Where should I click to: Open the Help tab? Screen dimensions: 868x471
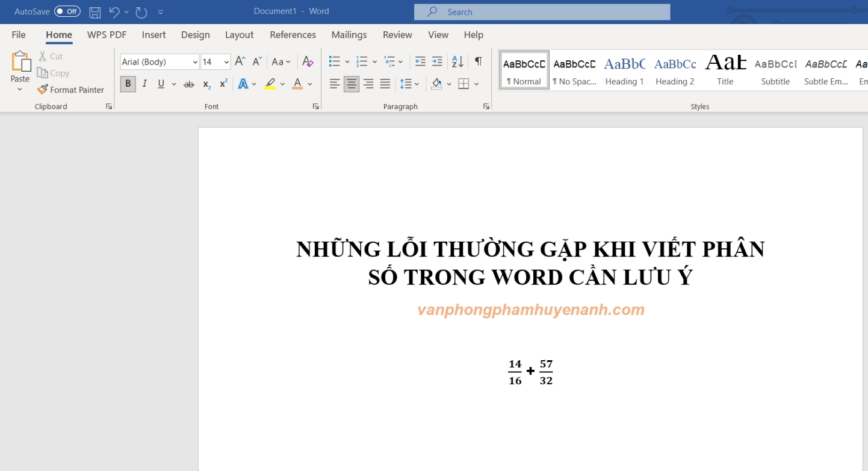474,35
